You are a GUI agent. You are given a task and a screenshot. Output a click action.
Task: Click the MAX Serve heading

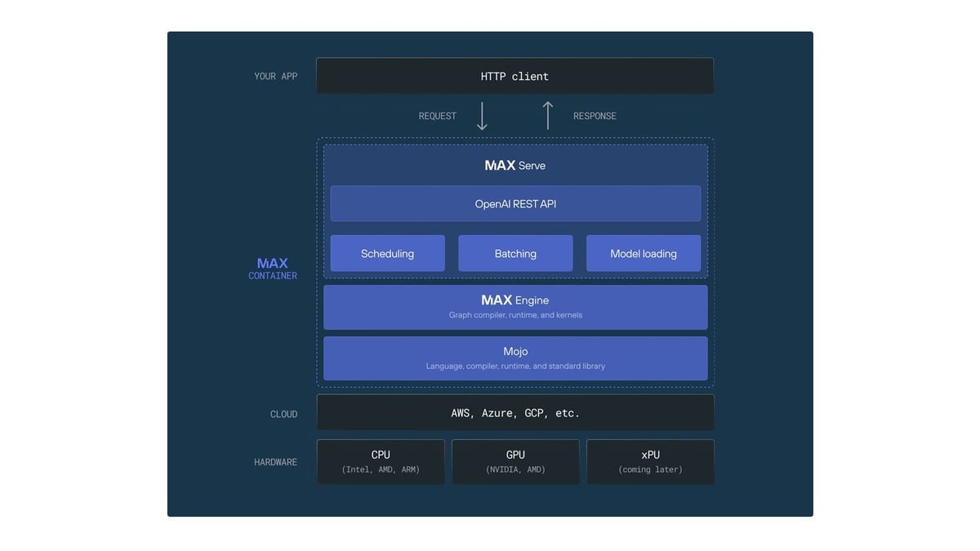[515, 166]
